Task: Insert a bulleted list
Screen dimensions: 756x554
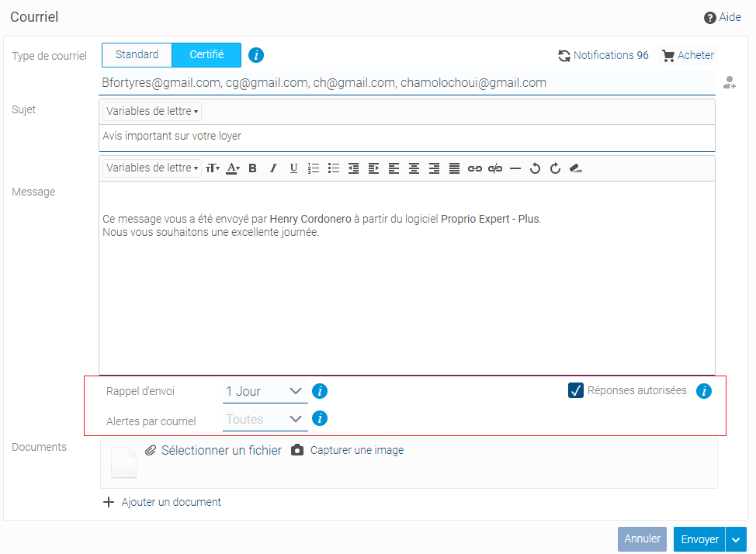Action: pyautogui.click(x=333, y=168)
